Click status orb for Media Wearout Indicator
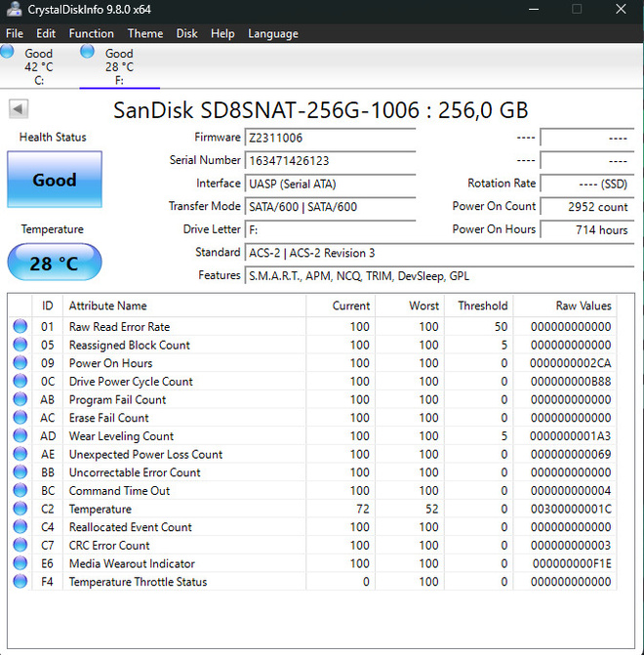Screen dimensions: 644x655 click(20, 563)
